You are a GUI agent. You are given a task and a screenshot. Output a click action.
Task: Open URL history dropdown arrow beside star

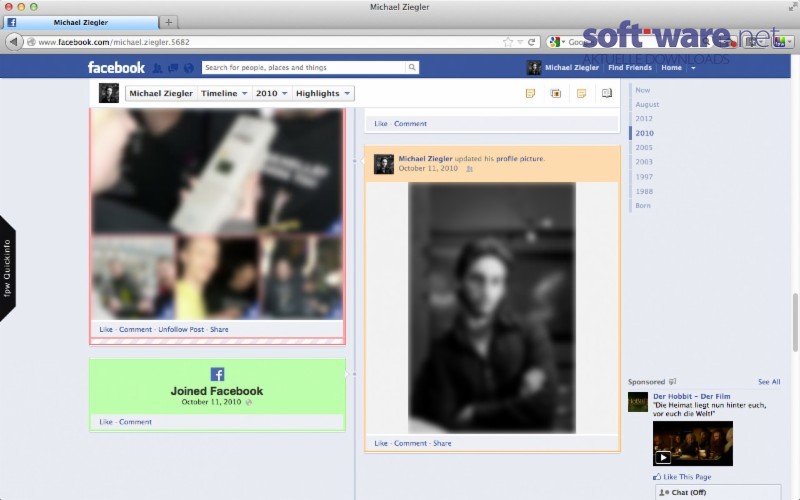pyautogui.click(x=520, y=42)
